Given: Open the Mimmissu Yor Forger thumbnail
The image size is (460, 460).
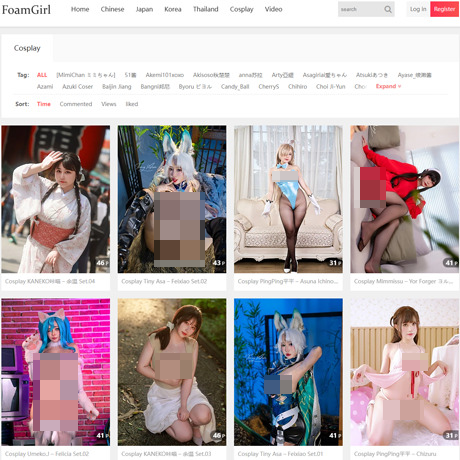Looking at the screenshot, I should pos(405,199).
